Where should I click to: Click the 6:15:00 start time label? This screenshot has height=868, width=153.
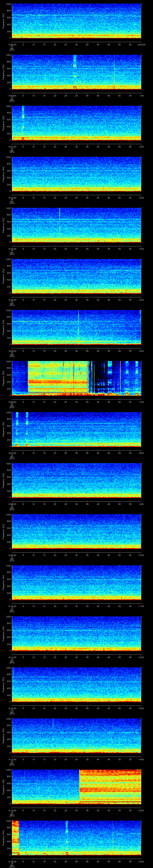click(x=12, y=861)
